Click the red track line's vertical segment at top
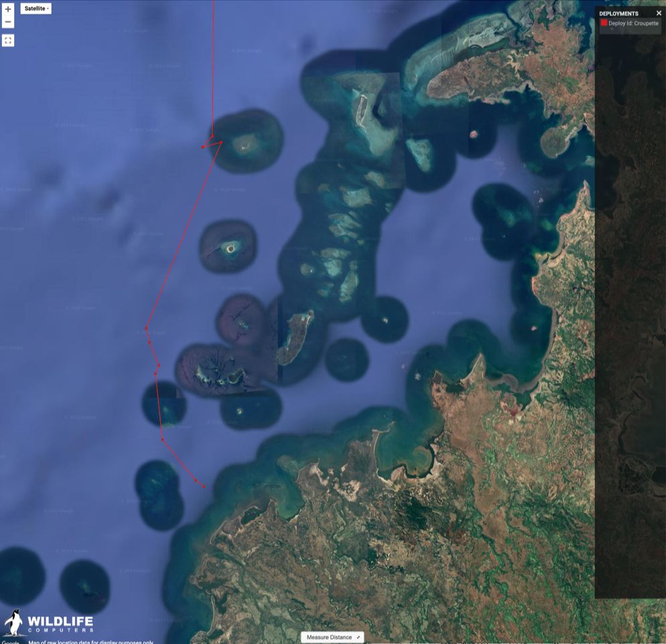666x644 pixels. (x=213, y=67)
